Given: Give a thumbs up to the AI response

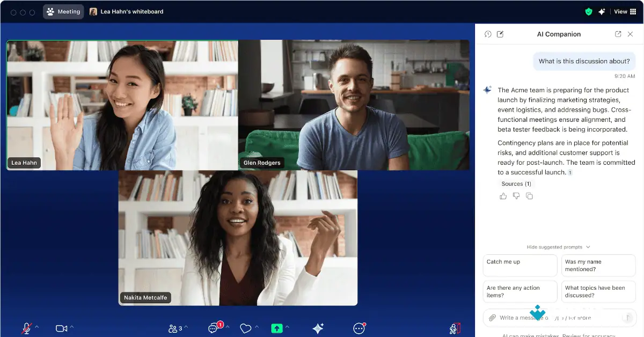Looking at the screenshot, I should 503,196.
